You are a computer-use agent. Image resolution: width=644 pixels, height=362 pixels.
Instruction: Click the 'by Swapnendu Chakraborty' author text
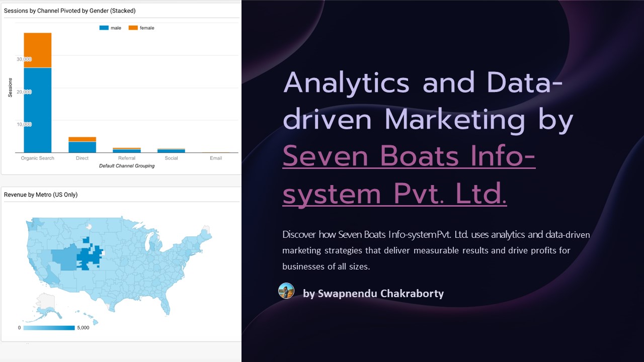(x=373, y=293)
